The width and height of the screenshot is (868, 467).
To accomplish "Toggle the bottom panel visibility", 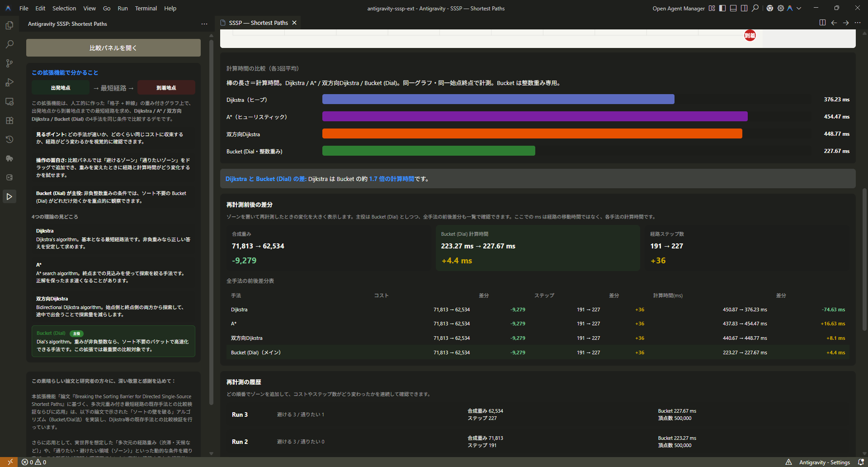I will 733,8.
